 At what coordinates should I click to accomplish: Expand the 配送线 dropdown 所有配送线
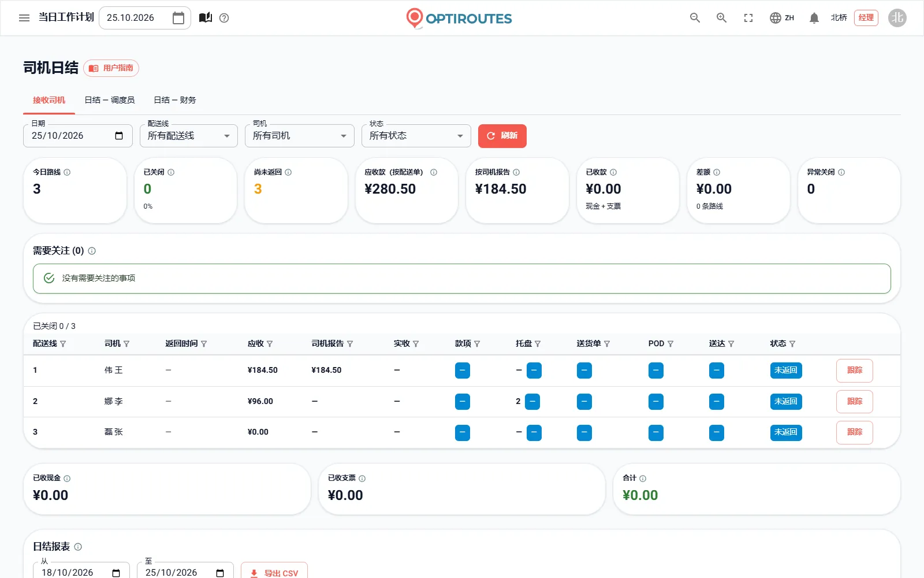pyautogui.click(x=189, y=136)
